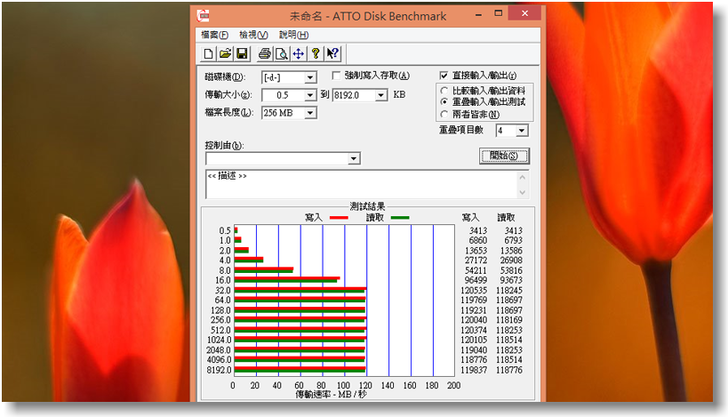Click the Save floppy disk icon
Viewport: 728px width, 417px height.
coord(242,54)
